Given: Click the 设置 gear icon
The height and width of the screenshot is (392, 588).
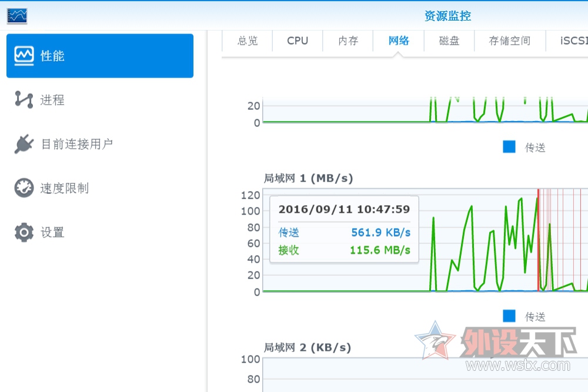Looking at the screenshot, I should point(24,232).
